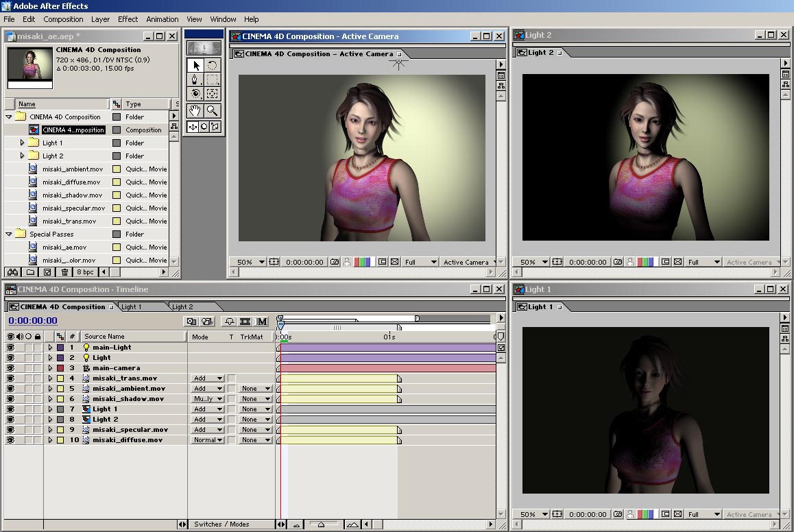This screenshot has height=532, width=794.
Task: Hide the misaki_trans.mov layer using its eye icon
Action: 10,378
